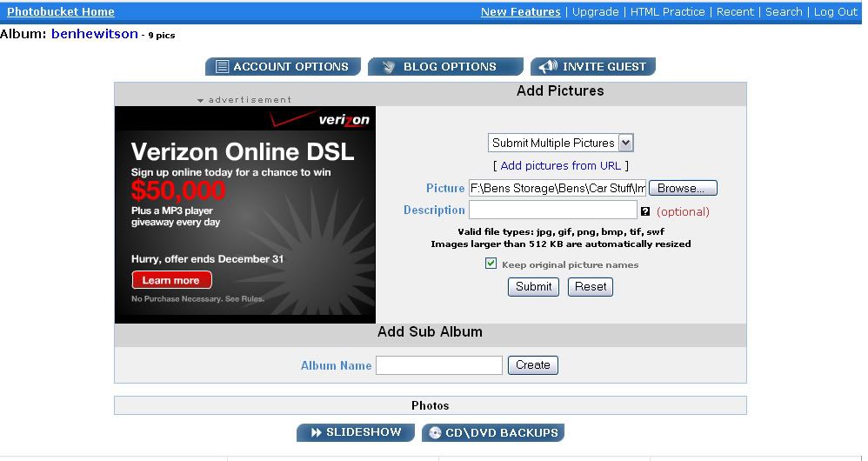Click the 'Valid file types' text line

click(x=561, y=232)
